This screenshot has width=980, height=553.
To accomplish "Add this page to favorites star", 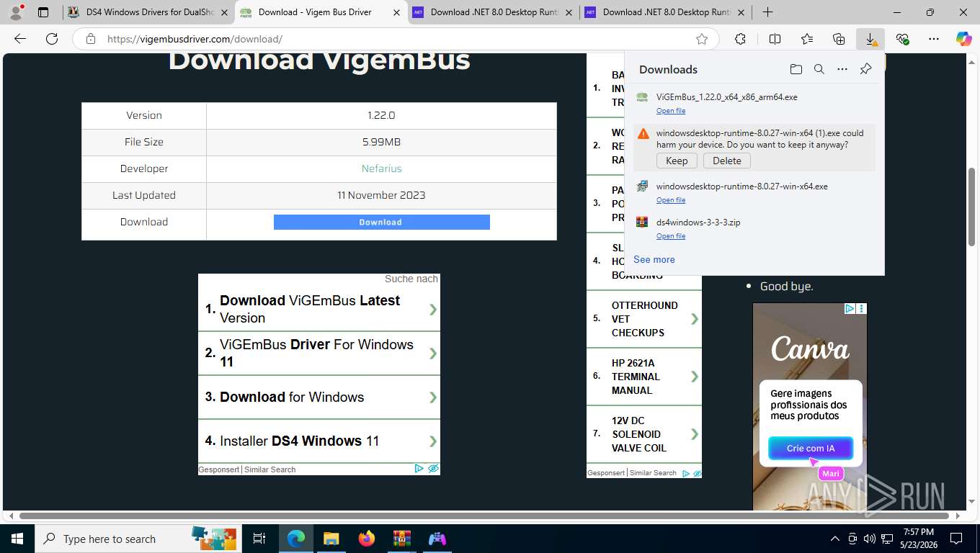I will pos(702,39).
